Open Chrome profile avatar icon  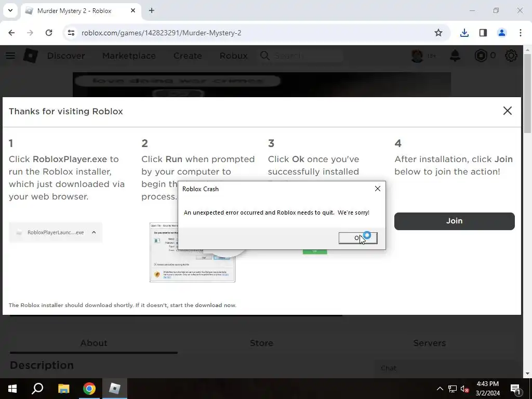point(502,33)
